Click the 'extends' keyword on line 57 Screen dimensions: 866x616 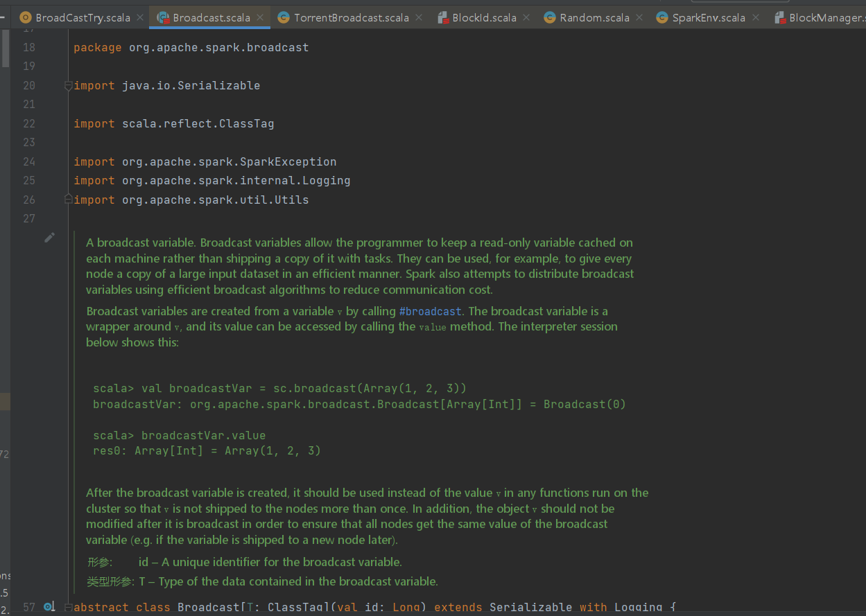point(458,607)
